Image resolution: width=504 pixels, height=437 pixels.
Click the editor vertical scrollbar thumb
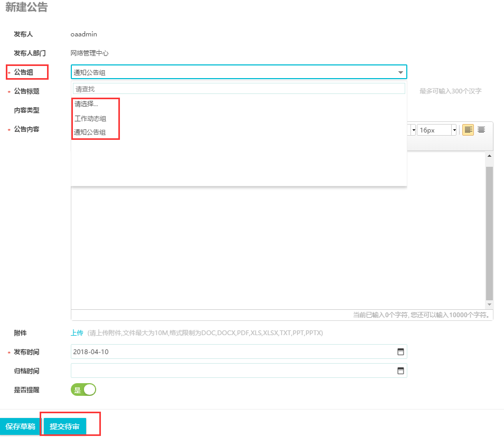click(489, 233)
